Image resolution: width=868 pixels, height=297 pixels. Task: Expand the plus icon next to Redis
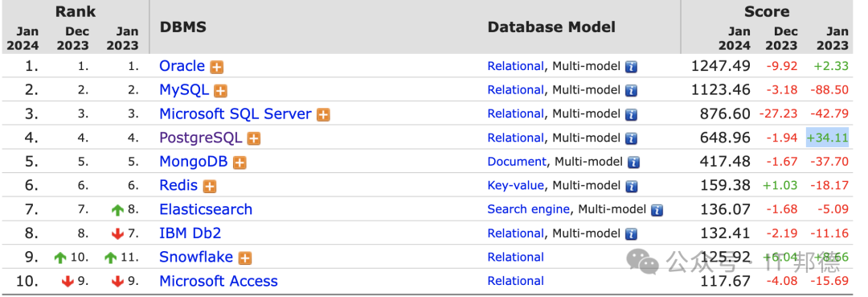[x=209, y=187]
